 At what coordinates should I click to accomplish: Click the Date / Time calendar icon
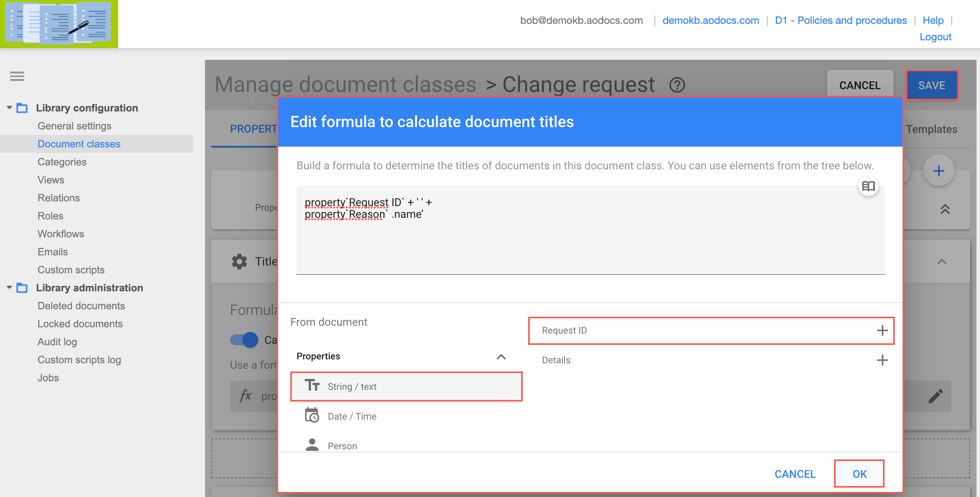pos(312,415)
